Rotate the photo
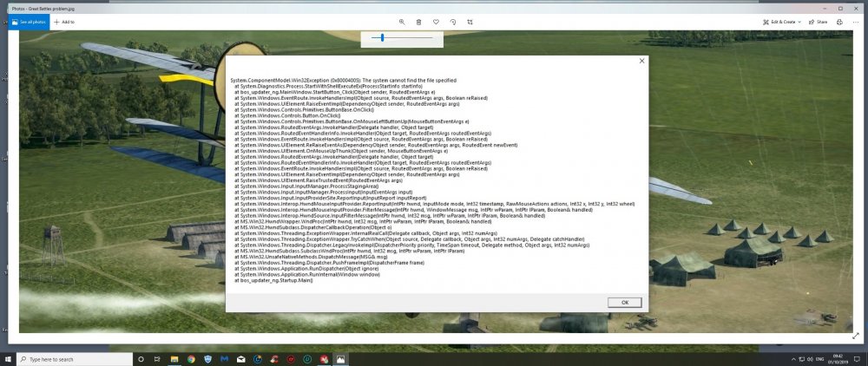The width and height of the screenshot is (868, 366). [x=453, y=22]
